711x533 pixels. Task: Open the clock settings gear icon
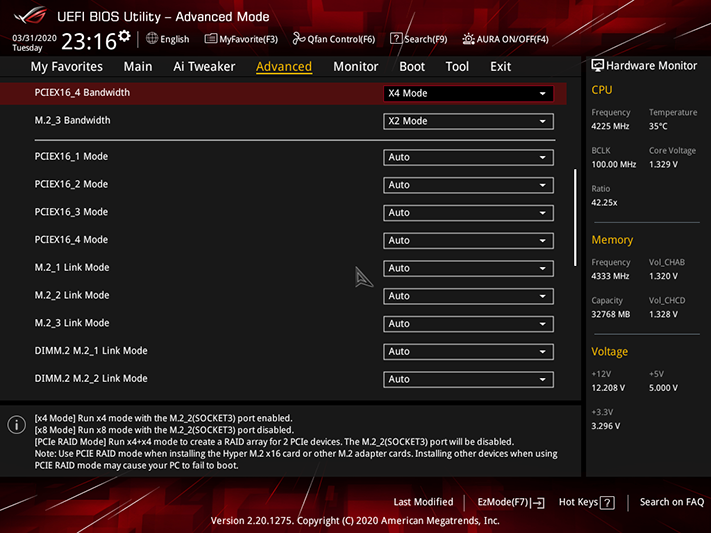(124, 36)
